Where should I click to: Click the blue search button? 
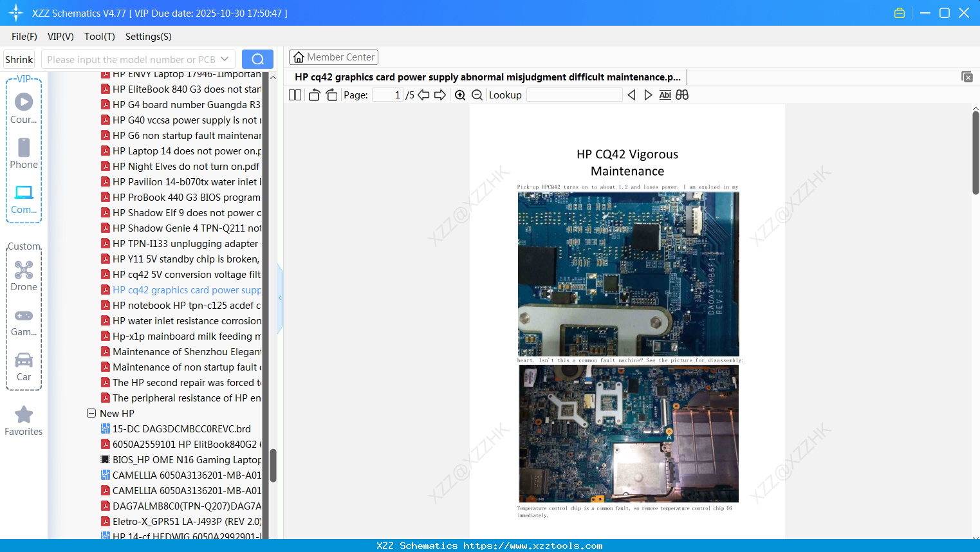pos(257,59)
